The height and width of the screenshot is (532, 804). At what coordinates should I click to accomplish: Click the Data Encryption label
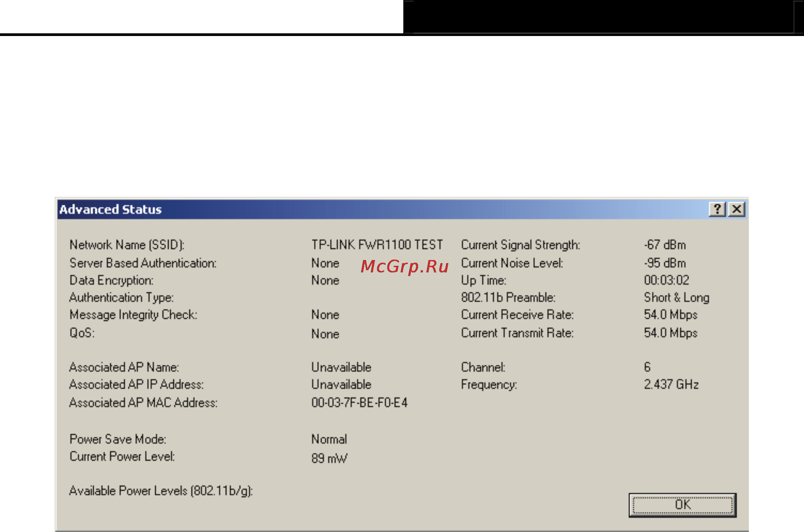112,280
